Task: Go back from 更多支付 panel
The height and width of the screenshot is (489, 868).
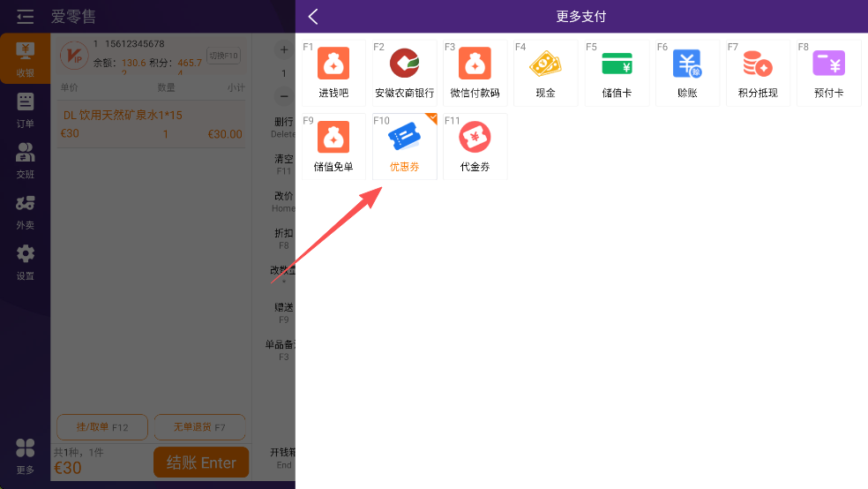Action: 313,17
